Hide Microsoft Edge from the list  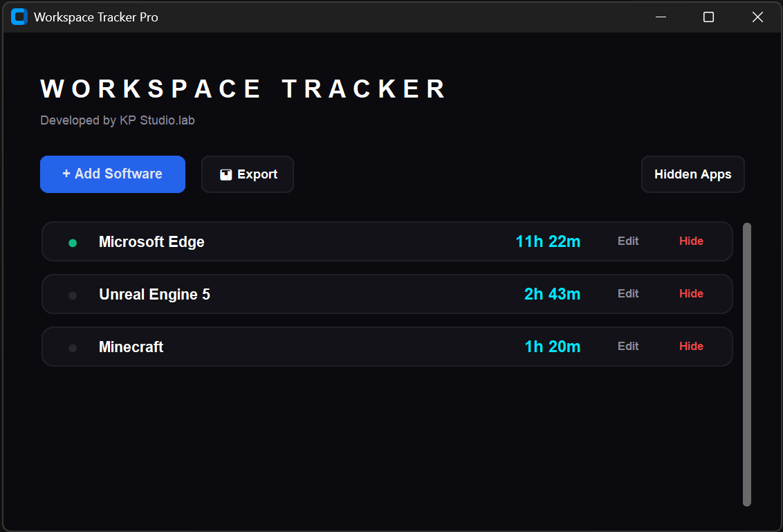pyautogui.click(x=691, y=241)
